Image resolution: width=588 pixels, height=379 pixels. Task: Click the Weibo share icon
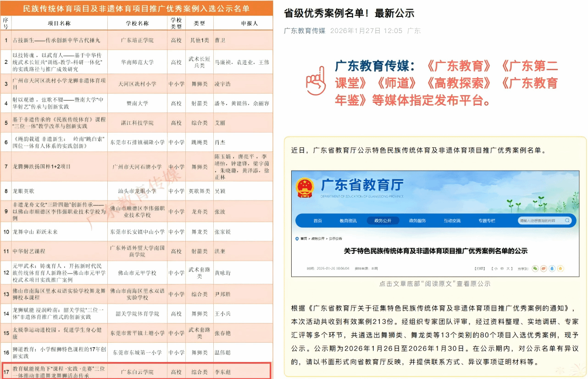point(544,268)
